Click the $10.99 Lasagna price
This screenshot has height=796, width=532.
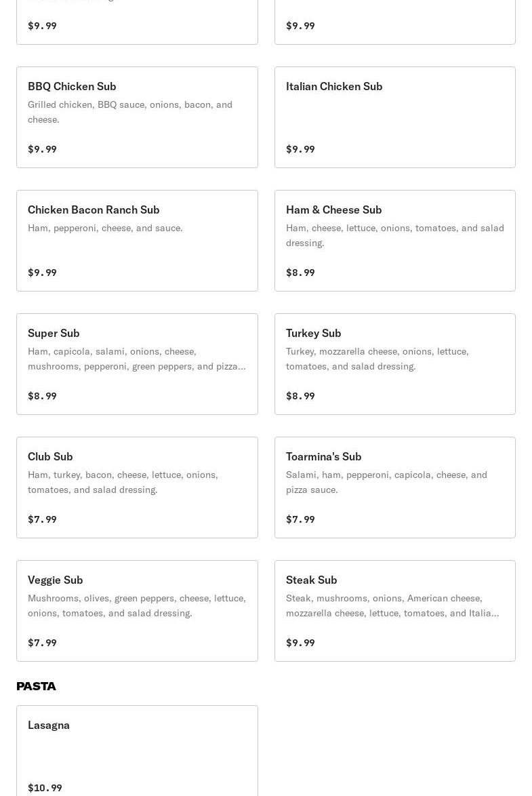coord(45,788)
